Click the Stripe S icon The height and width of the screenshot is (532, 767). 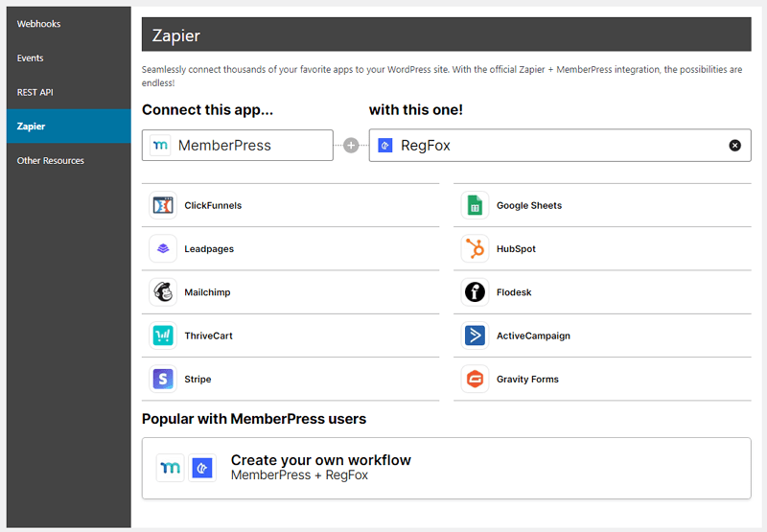[x=163, y=379]
